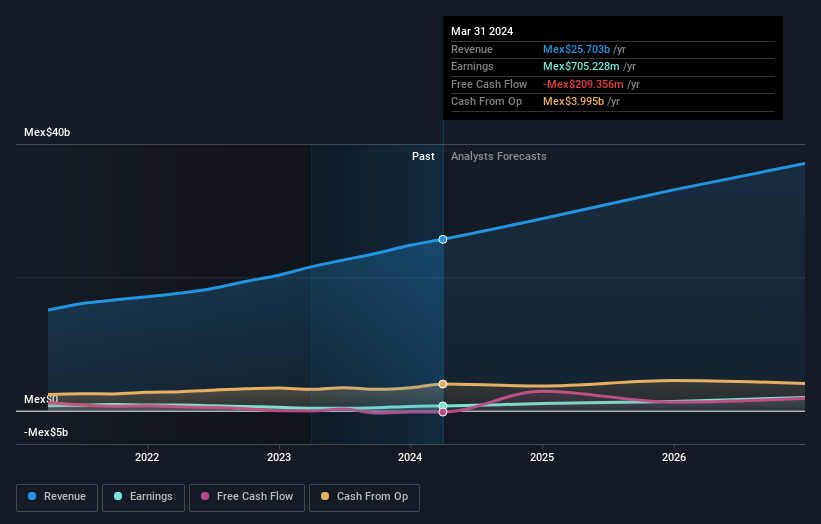This screenshot has height=524, width=821.
Task: Select the 2026 x-axis label
Action: tap(674, 457)
